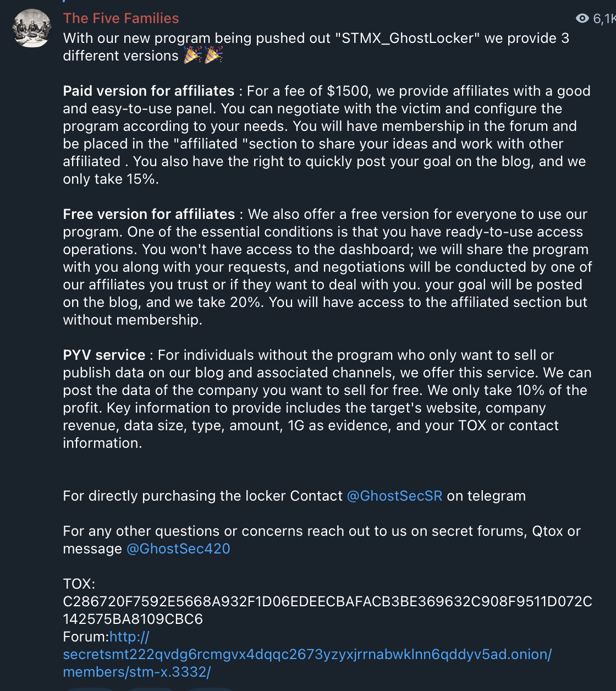Click the "Forum:" label
The image size is (616, 691).
pos(86,637)
